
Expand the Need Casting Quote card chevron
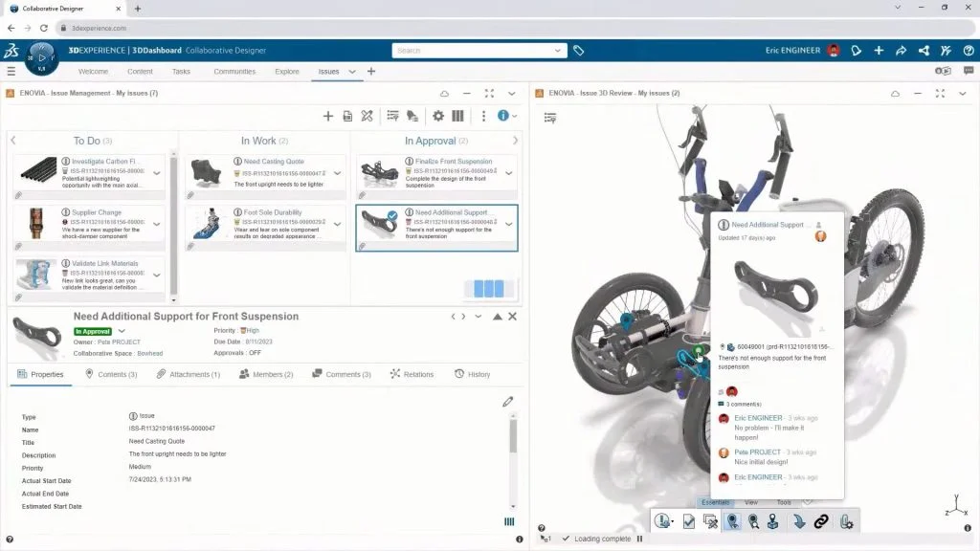pos(338,173)
